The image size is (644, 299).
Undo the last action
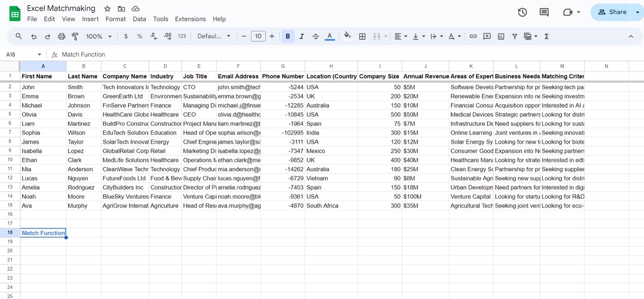pos(34,36)
